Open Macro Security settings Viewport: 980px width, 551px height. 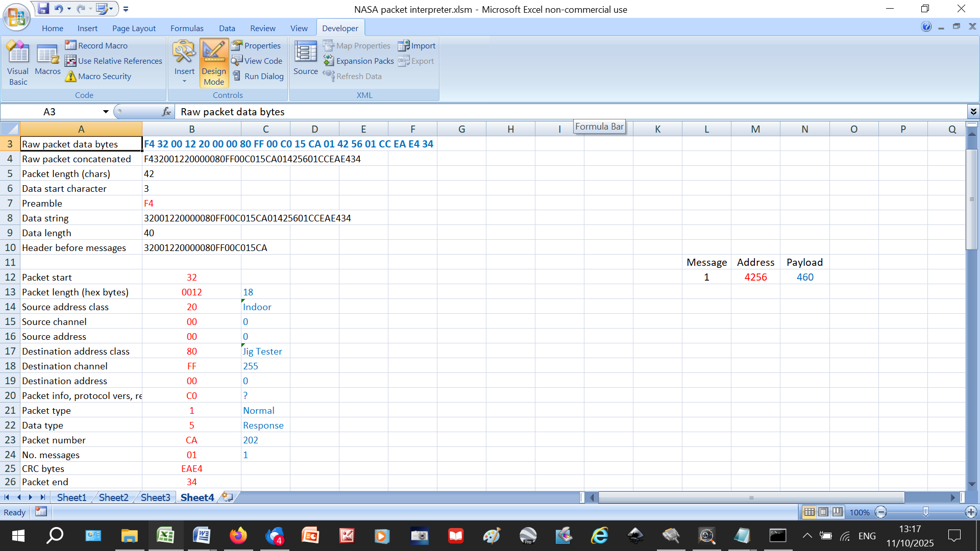(x=97, y=76)
